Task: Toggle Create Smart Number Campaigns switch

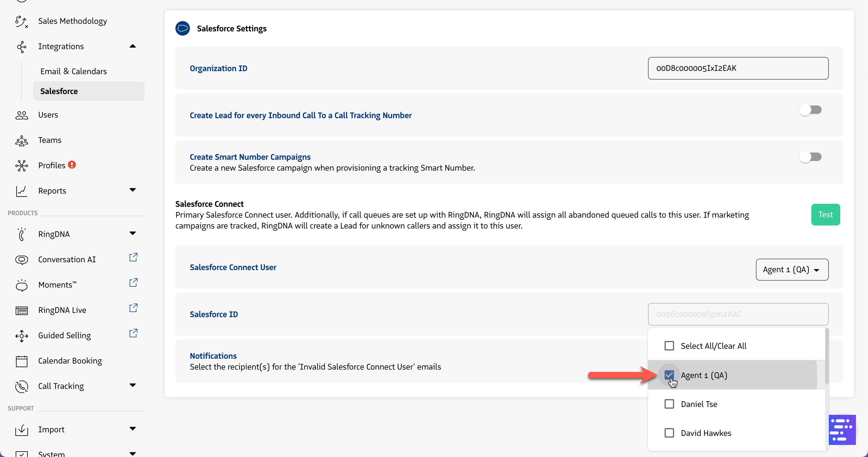Action: (x=810, y=157)
